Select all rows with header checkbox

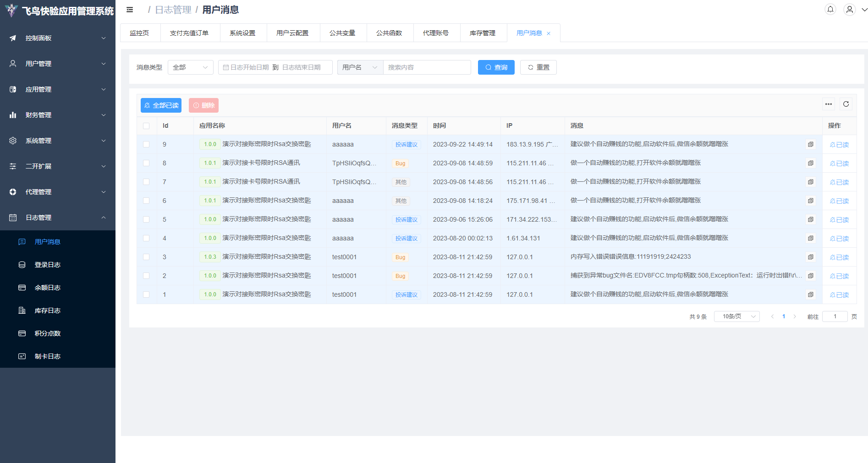(146, 126)
